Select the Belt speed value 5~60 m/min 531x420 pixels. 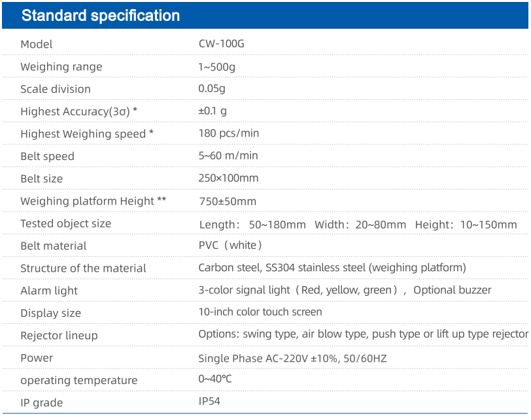(x=228, y=155)
